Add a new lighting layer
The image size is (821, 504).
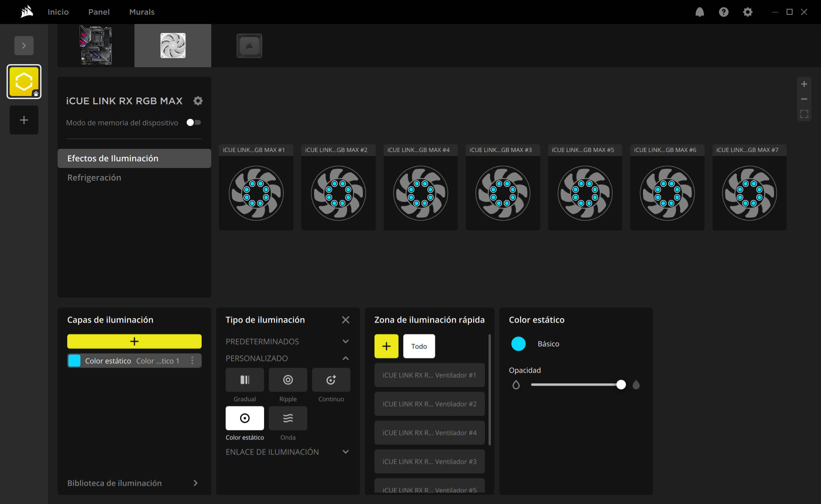[x=134, y=341]
